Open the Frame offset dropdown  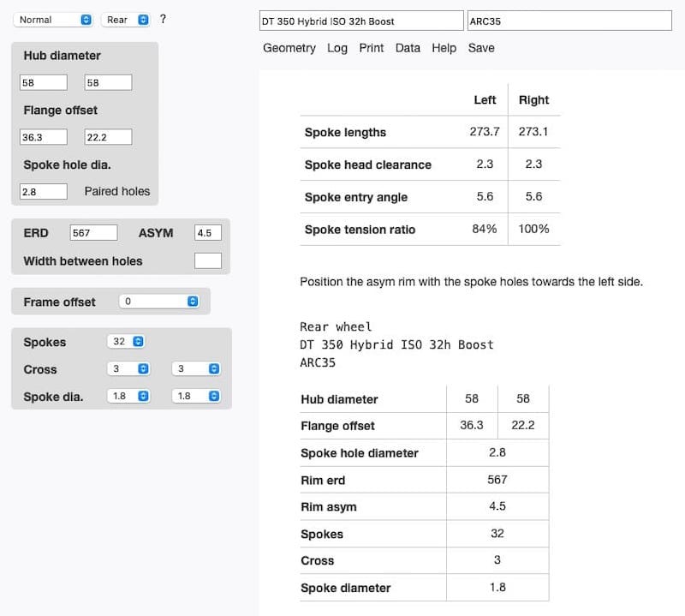tap(159, 302)
